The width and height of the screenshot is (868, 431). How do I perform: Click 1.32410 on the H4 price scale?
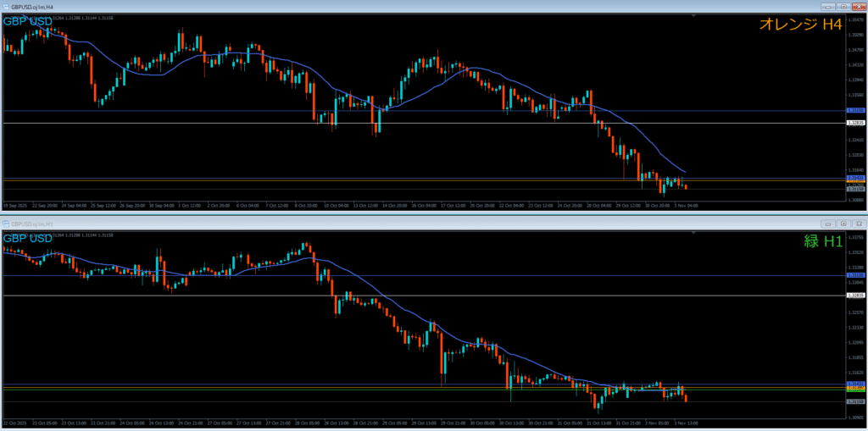(855, 140)
